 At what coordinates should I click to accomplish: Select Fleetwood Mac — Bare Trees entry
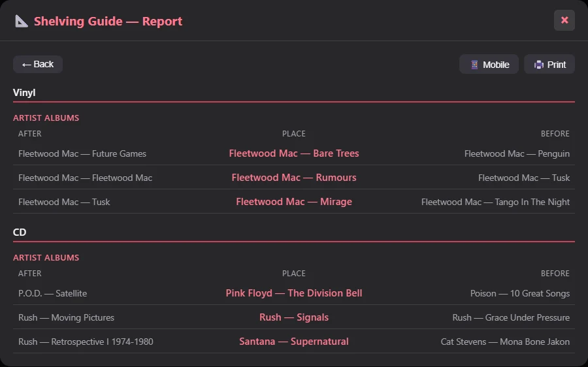[294, 153]
